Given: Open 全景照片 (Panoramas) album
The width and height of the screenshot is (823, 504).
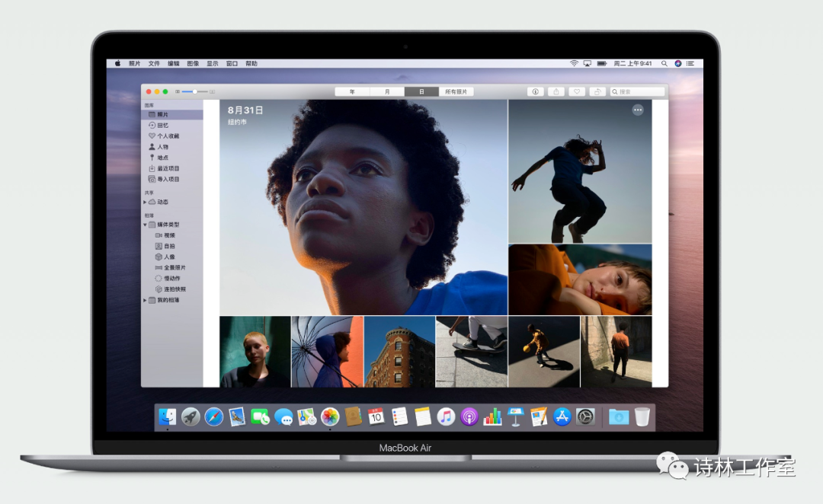Looking at the screenshot, I should coord(171,267).
